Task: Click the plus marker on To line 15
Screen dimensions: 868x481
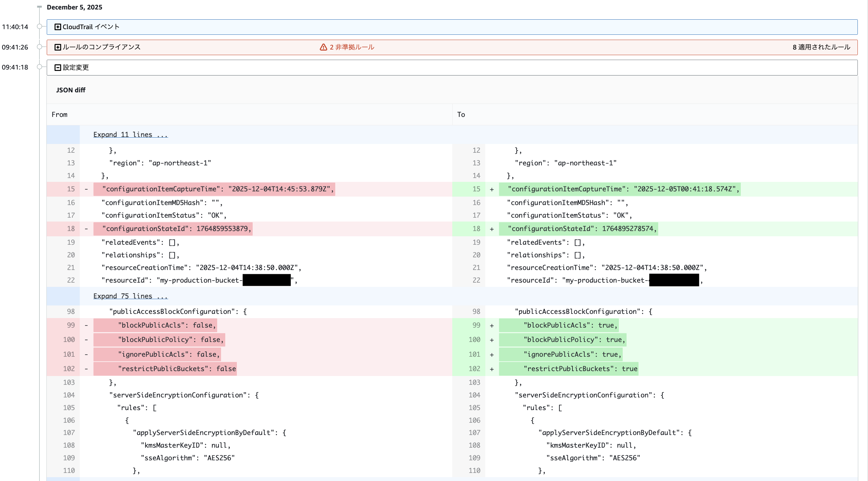Action: pos(492,189)
